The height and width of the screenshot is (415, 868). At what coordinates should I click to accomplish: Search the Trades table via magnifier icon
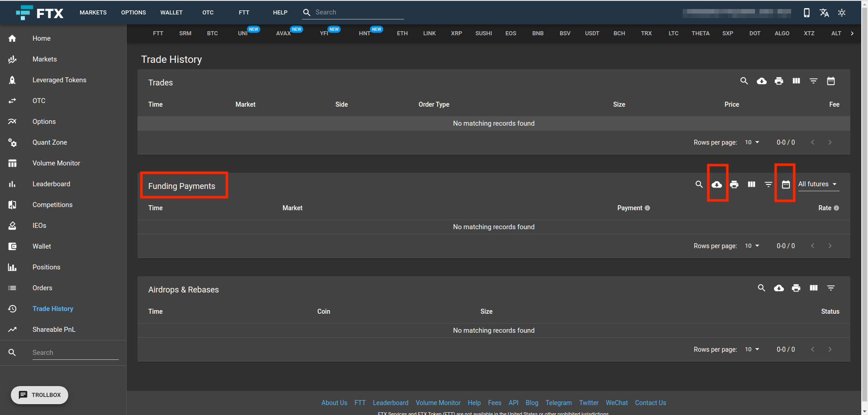click(744, 81)
